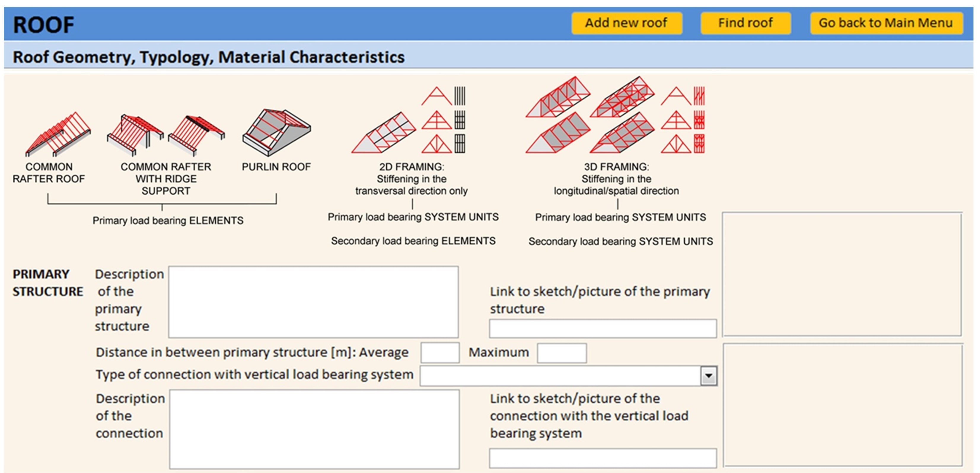The width and height of the screenshot is (980, 473).
Task: Click the primary structure sketch link field
Action: [603, 328]
